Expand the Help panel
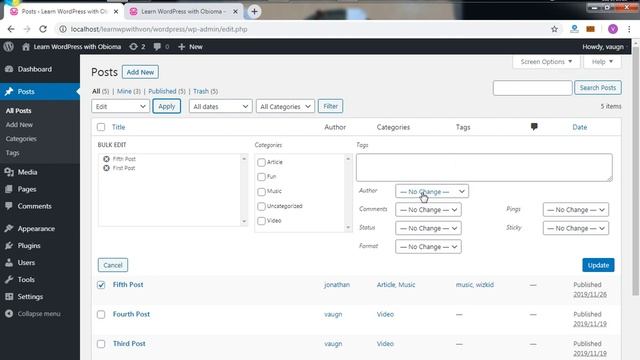Image resolution: width=640 pixels, height=360 pixels. click(602, 62)
